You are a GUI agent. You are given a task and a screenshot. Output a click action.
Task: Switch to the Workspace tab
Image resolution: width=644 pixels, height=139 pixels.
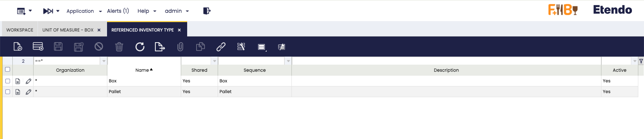click(20, 30)
